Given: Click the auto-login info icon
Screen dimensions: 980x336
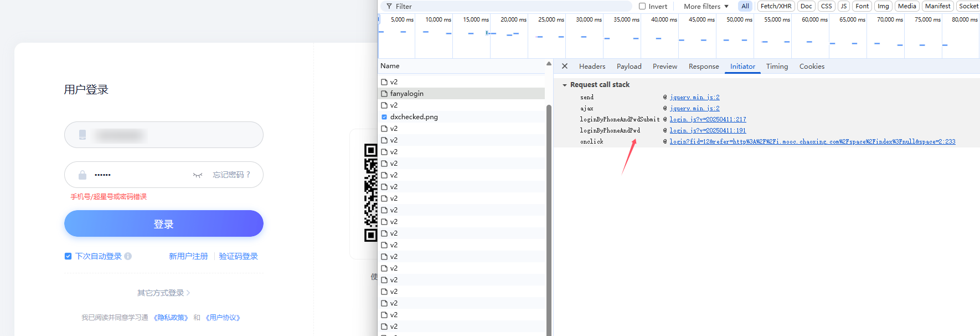Looking at the screenshot, I should pos(128,256).
